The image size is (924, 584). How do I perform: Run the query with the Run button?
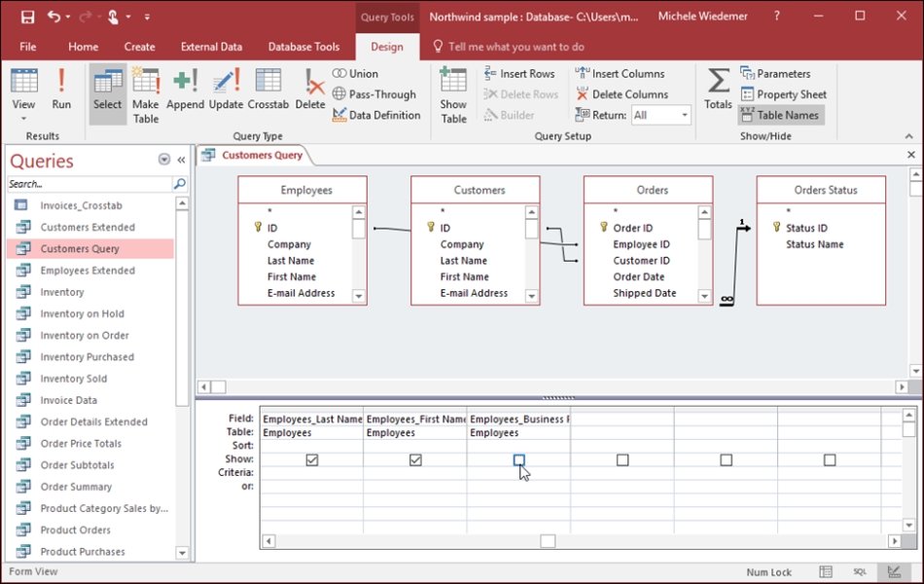pos(61,90)
